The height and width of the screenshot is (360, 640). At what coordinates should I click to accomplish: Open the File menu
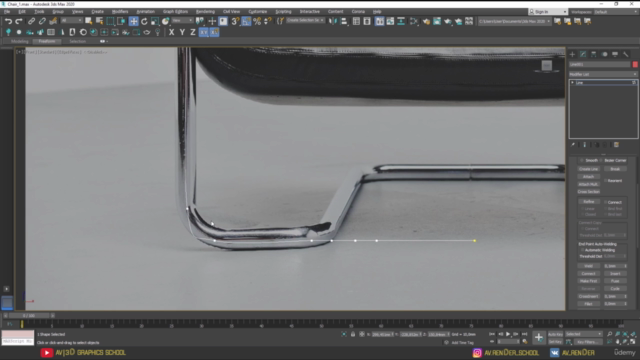(7, 12)
